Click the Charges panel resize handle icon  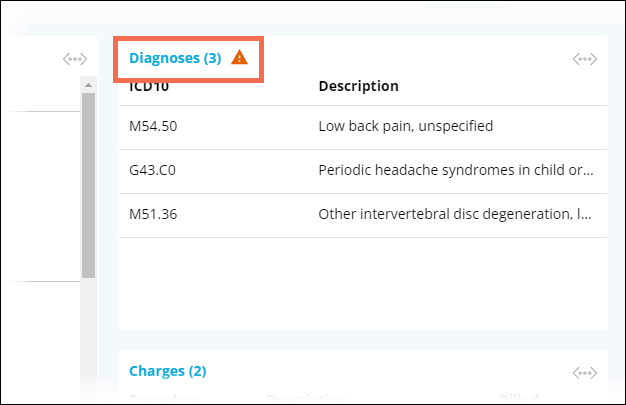[x=585, y=372]
